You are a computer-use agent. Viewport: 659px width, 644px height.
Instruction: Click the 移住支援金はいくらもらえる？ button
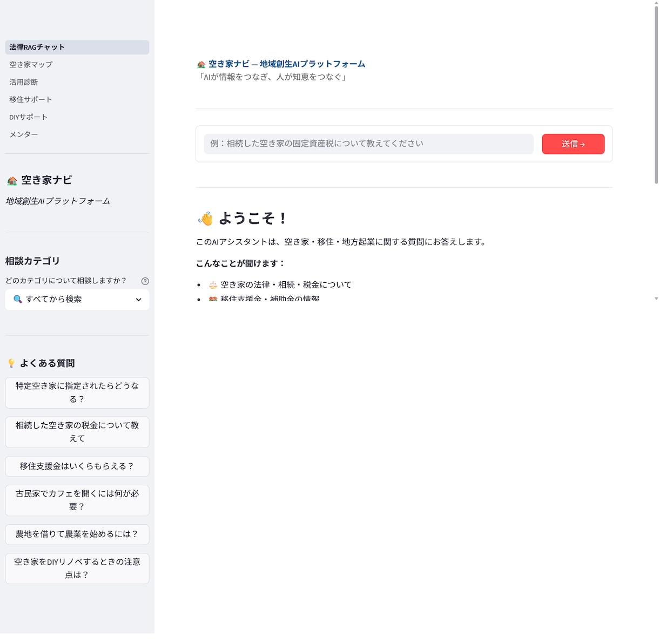(x=77, y=466)
